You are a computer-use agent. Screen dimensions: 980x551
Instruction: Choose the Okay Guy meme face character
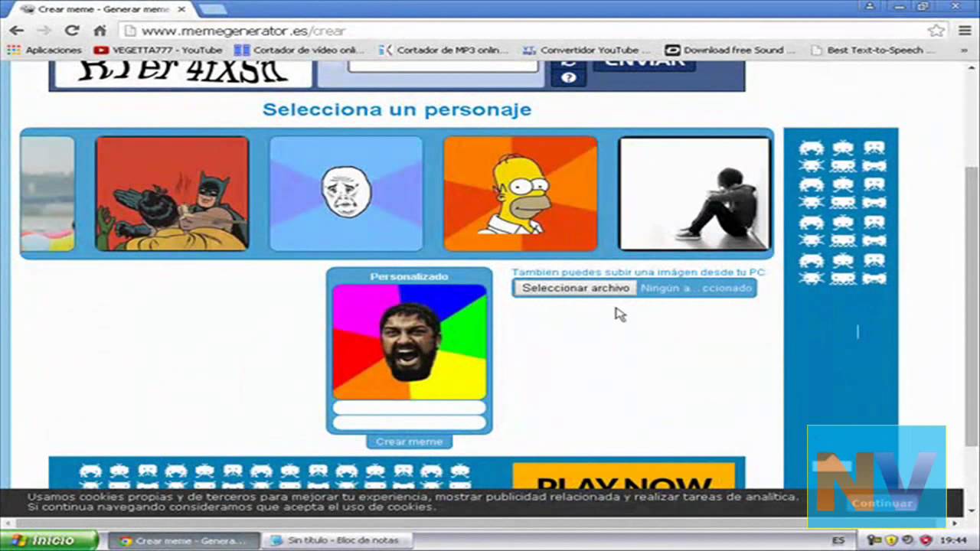(346, 194)
